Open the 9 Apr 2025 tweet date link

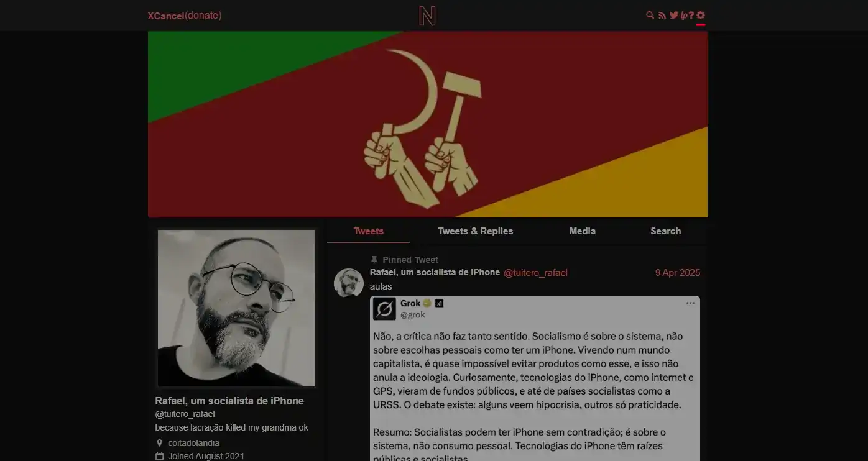[678, 273]
